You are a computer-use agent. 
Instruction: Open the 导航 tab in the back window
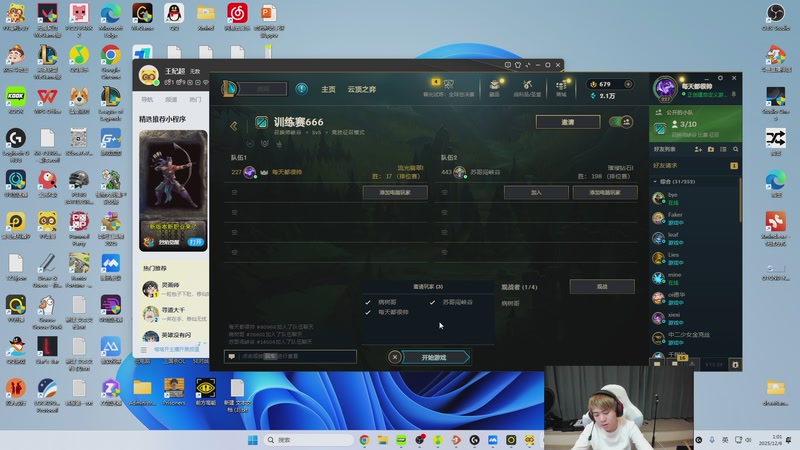[147, 99]
